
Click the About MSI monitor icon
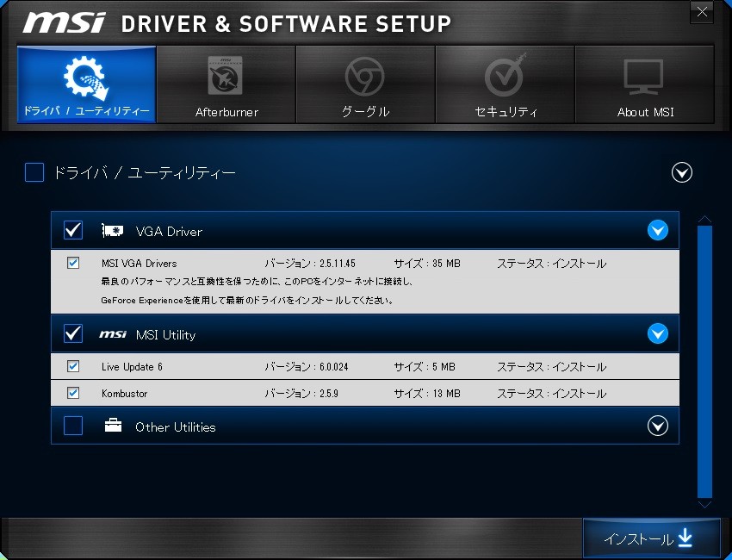tap(644, 77)
